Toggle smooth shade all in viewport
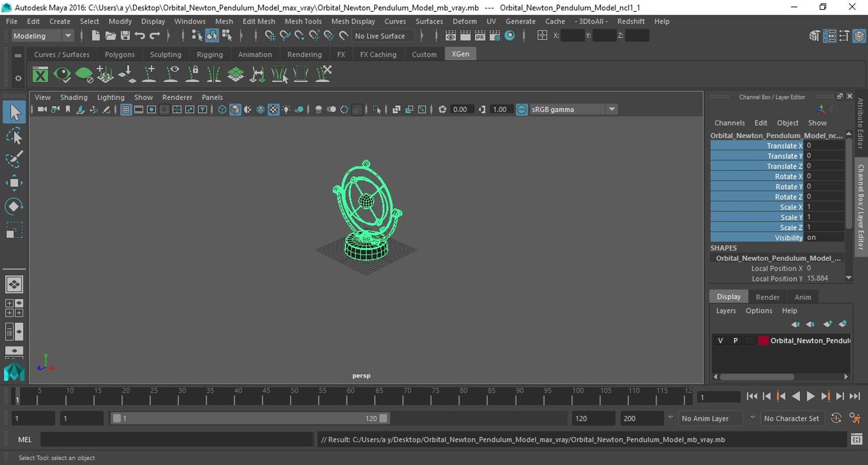 [x=235, y=109]
